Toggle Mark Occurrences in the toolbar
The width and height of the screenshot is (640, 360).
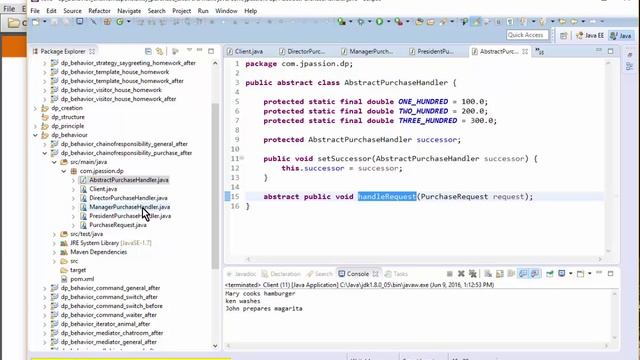click(476, 22)
